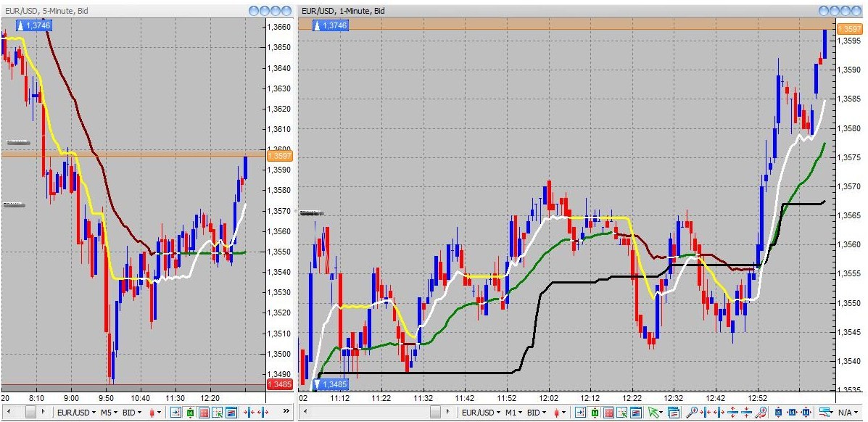This screenshot has height=422, width=868.
Task: Select green cursor pointer tool in 1-Minute toolbar
Action: coord(655,412)
